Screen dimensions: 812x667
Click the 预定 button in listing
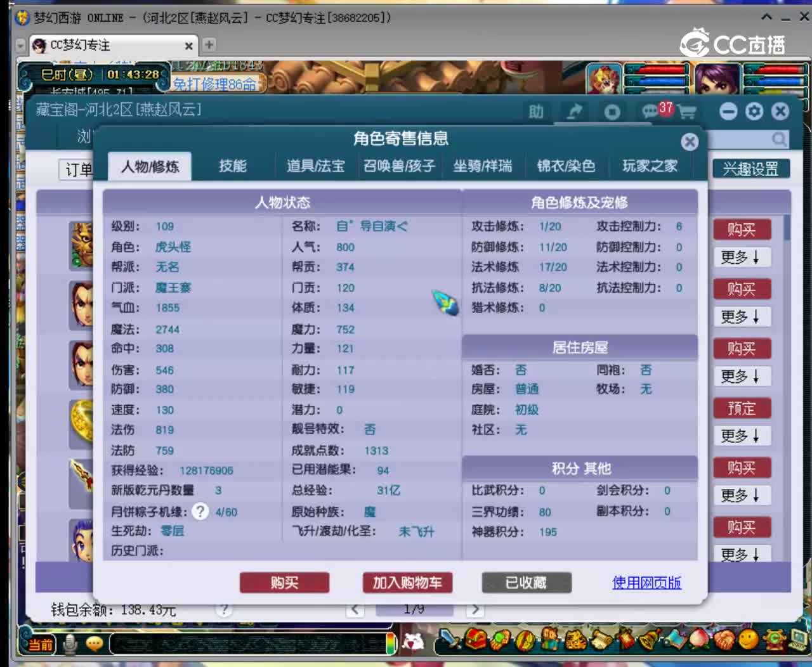click(x=741, y=408)
